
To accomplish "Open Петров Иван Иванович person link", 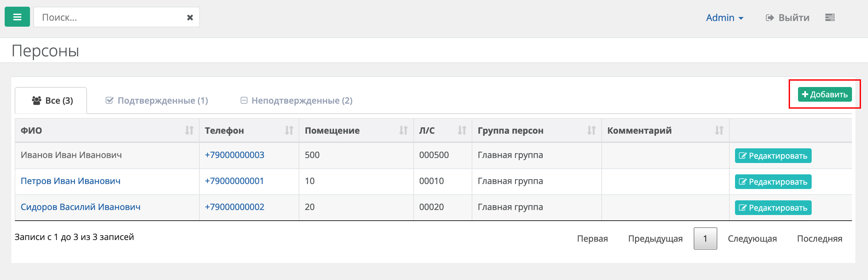I will click(x=70, y=181).
